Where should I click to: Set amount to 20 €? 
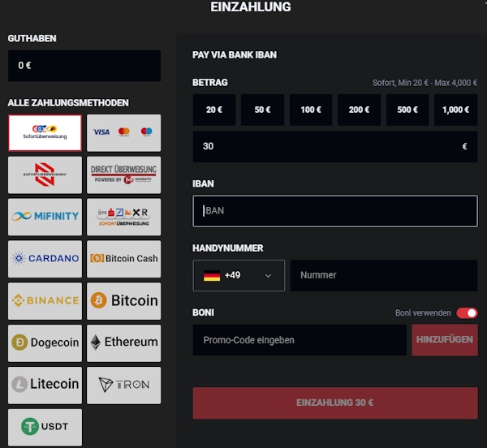click(x=214, y=110)
